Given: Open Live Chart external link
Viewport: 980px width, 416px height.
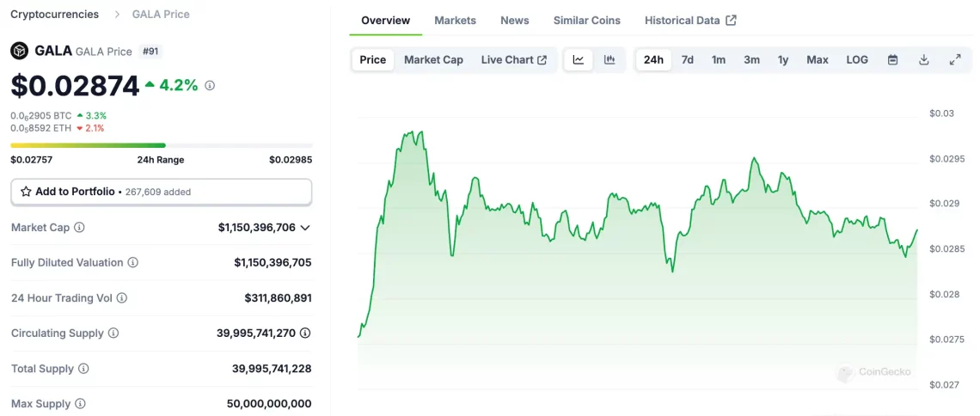Looking at the screenshot, I should [514, 60].
